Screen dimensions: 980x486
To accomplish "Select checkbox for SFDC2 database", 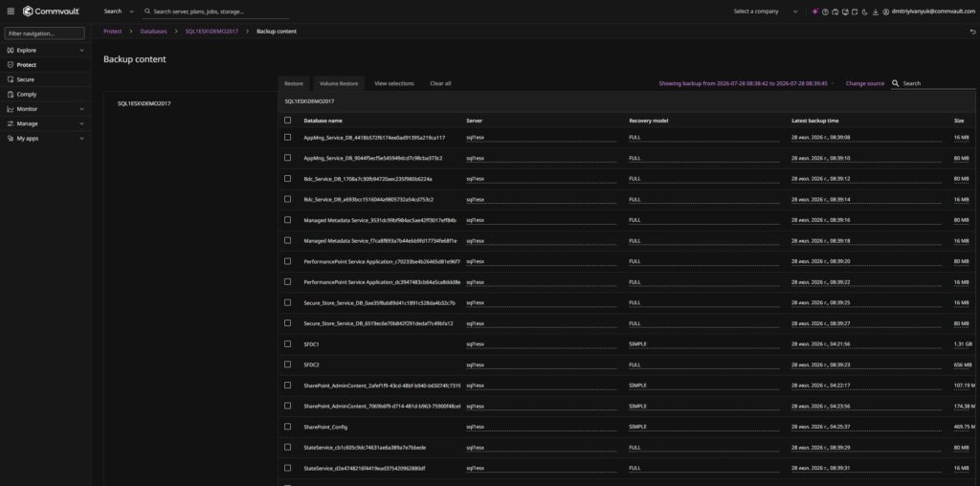I will click(287, 364).
